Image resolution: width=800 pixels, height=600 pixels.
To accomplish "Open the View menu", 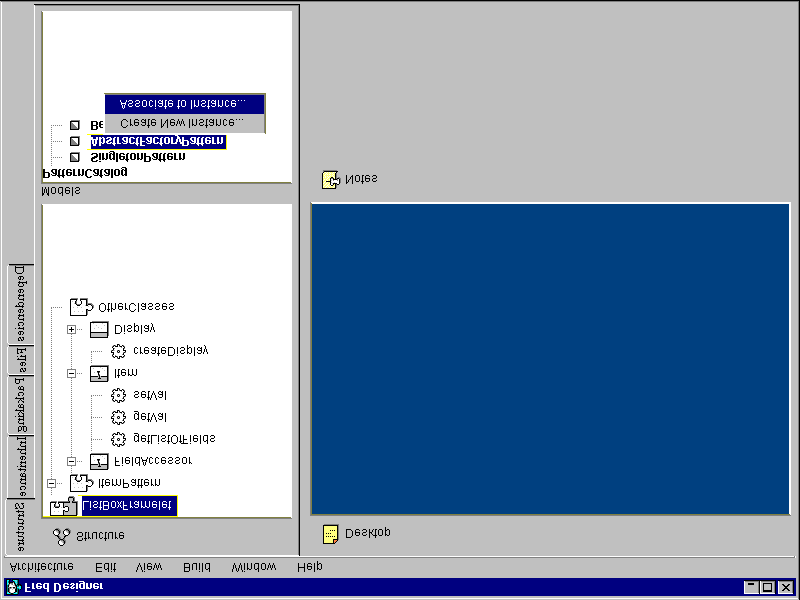I will pos(149,567).
